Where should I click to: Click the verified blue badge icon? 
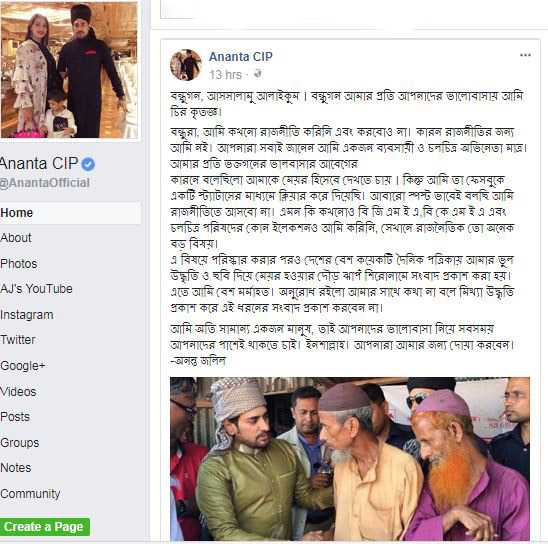88,164
